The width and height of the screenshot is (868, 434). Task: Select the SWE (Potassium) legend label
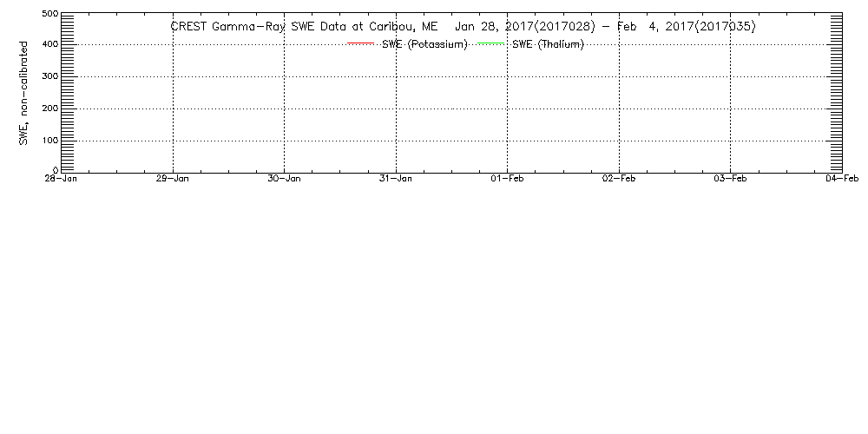pyautogui.click(x=424, y=44)
